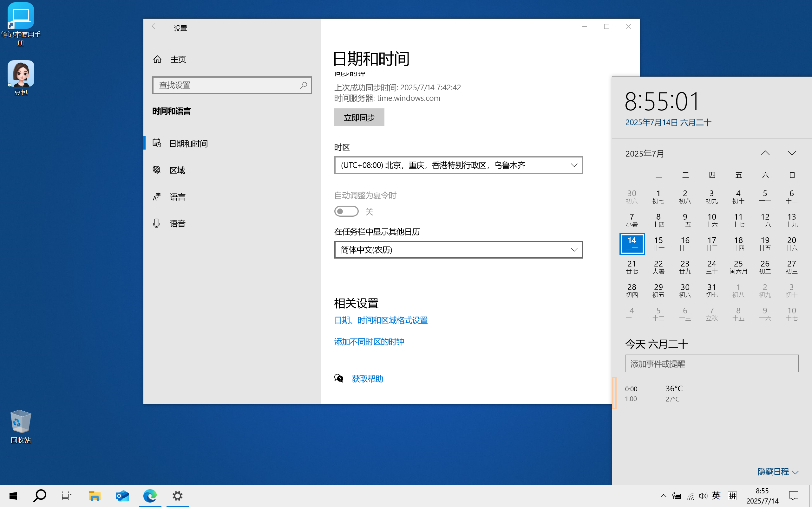Go to 主页 in the settings sidebar
Screen dimensions: 812x507
click(x=179, y=59)
